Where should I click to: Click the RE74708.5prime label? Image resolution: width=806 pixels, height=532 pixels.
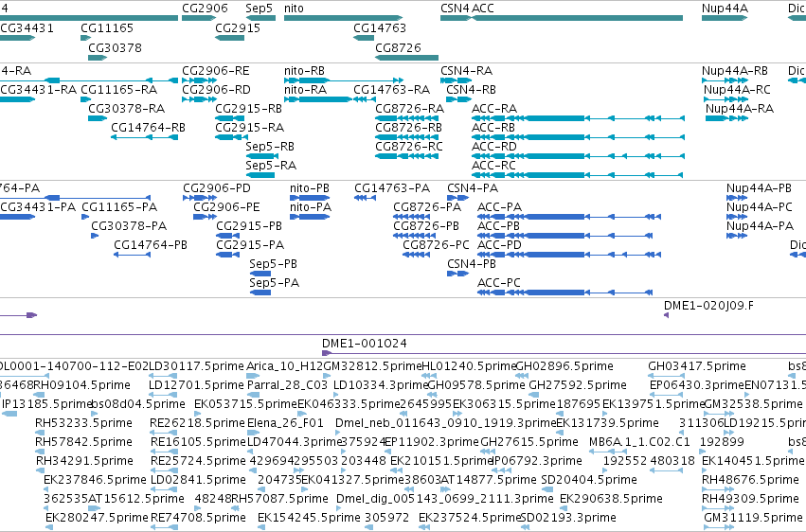click(198, 518)
